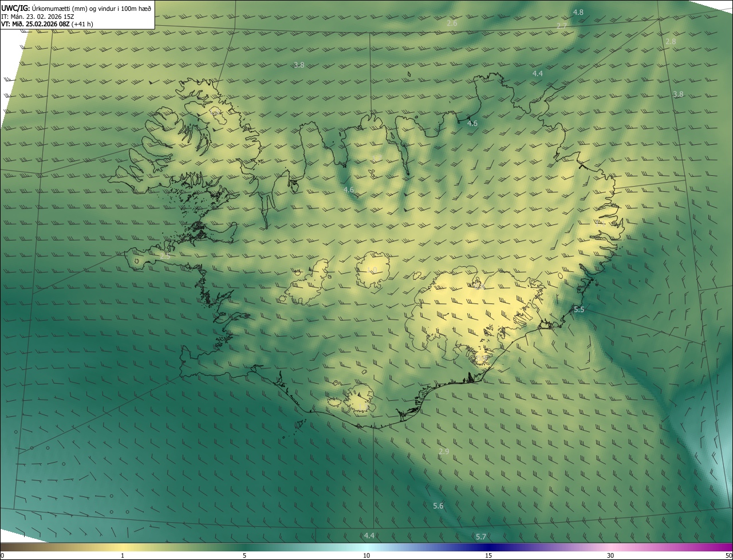Click the '4.8' value label on the map
Screen dimensions: 733x560
(578, 12)
